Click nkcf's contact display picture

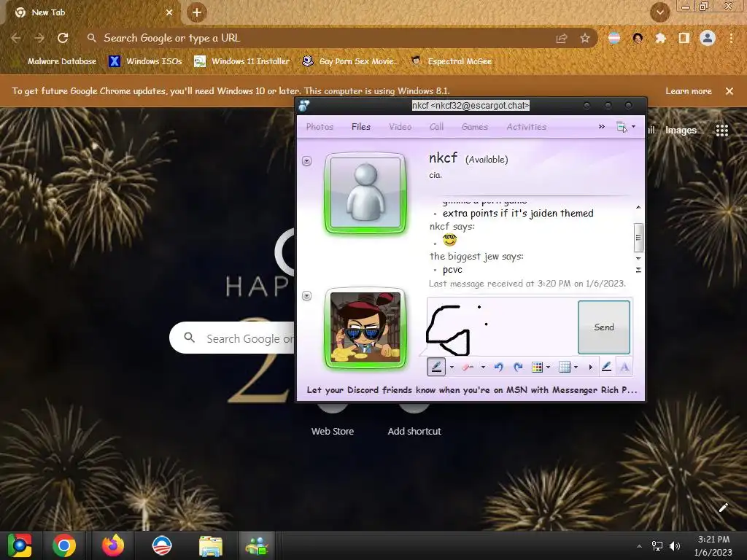click(365, 192)
